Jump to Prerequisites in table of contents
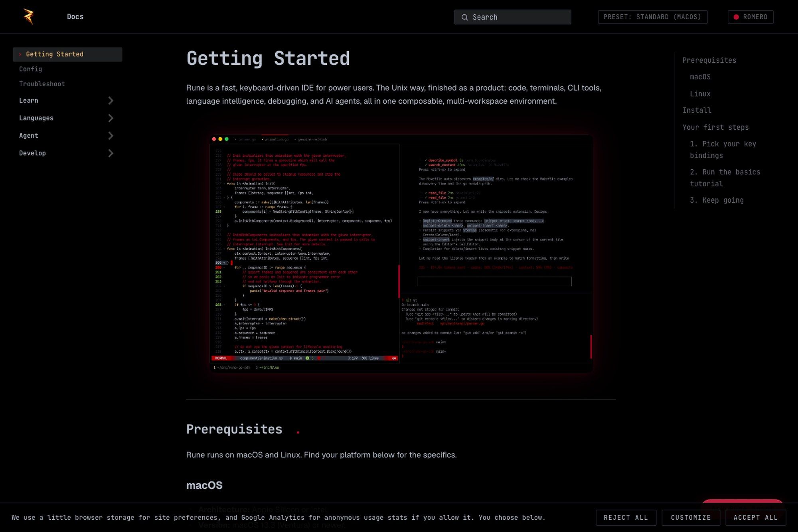The image size is (798, 532). [x=709, y=60]
